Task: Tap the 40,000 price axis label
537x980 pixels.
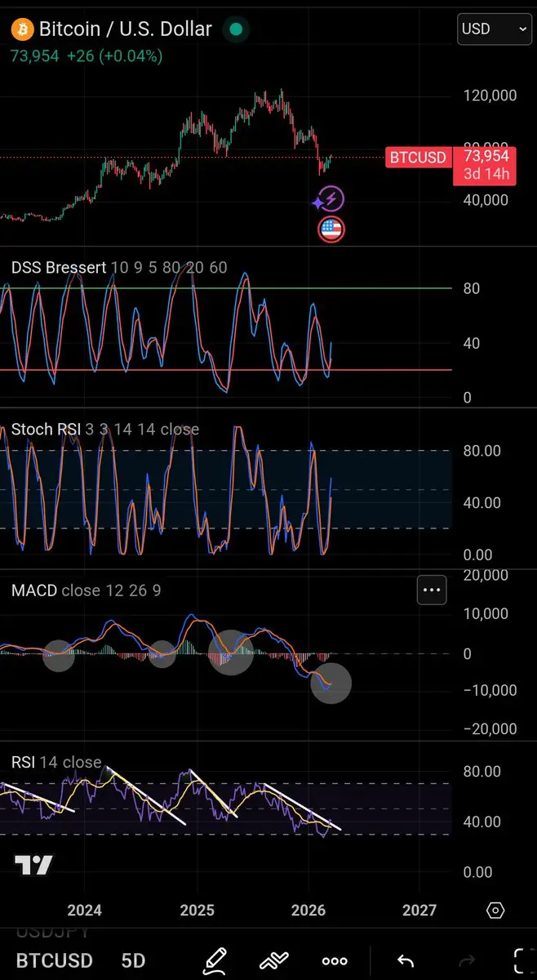Action: point(486,200)
